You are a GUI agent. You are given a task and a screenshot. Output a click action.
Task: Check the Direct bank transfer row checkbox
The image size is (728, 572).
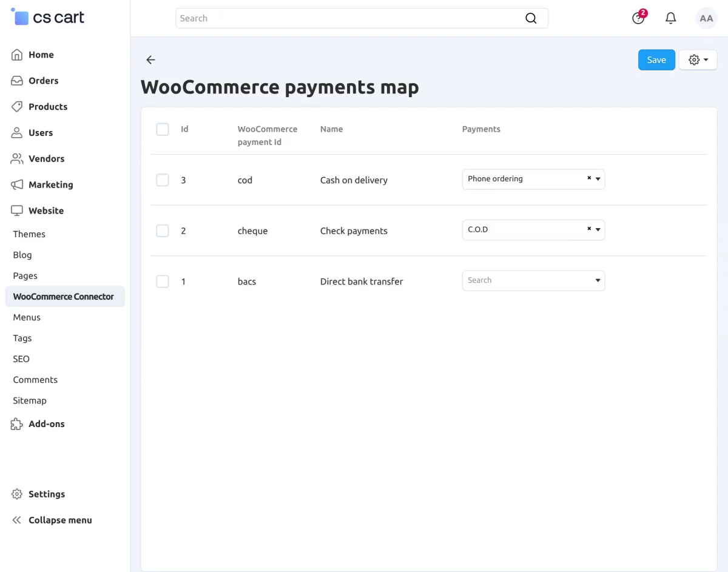click(163, 281)
